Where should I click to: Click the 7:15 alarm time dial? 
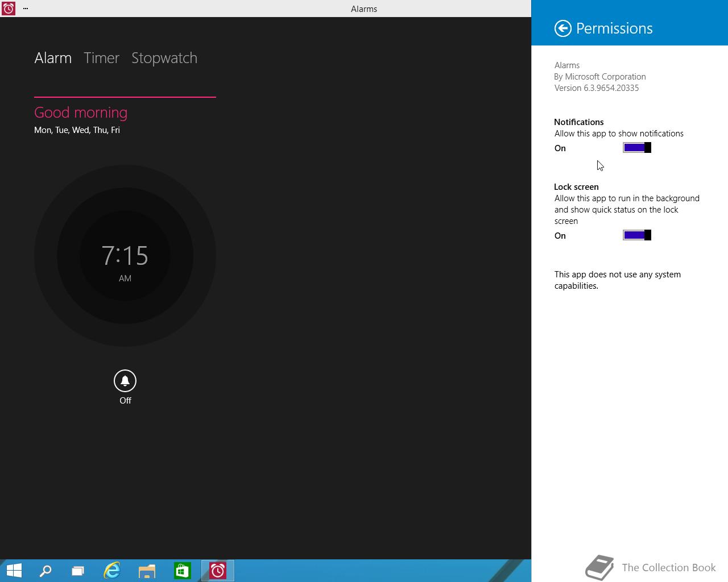(125, 256)
